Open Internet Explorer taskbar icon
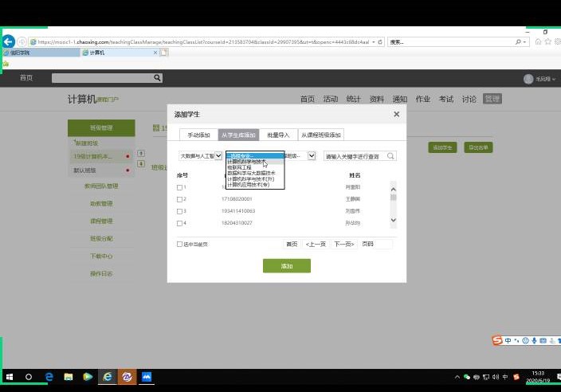 click(x=107, y=376)
